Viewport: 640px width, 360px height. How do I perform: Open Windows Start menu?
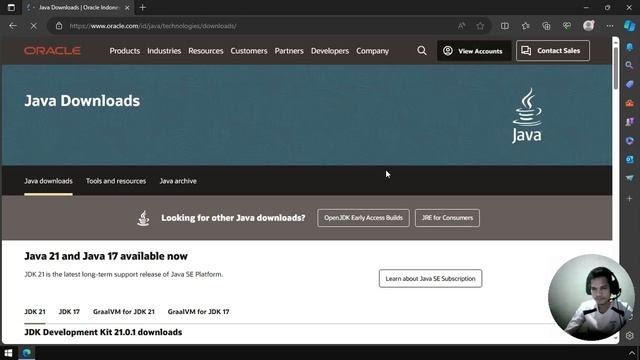click(8, 353)
